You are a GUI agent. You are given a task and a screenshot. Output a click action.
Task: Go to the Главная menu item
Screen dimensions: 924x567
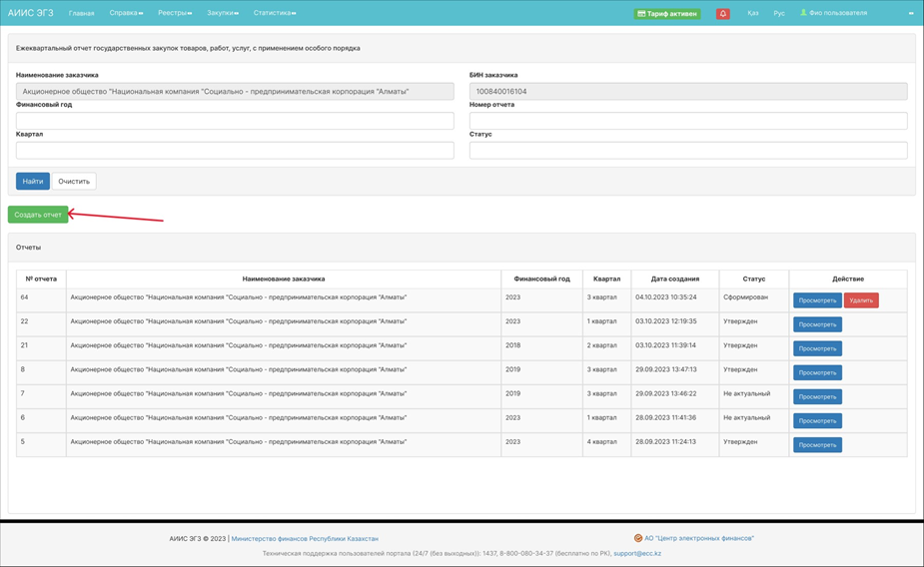point(81,13)
